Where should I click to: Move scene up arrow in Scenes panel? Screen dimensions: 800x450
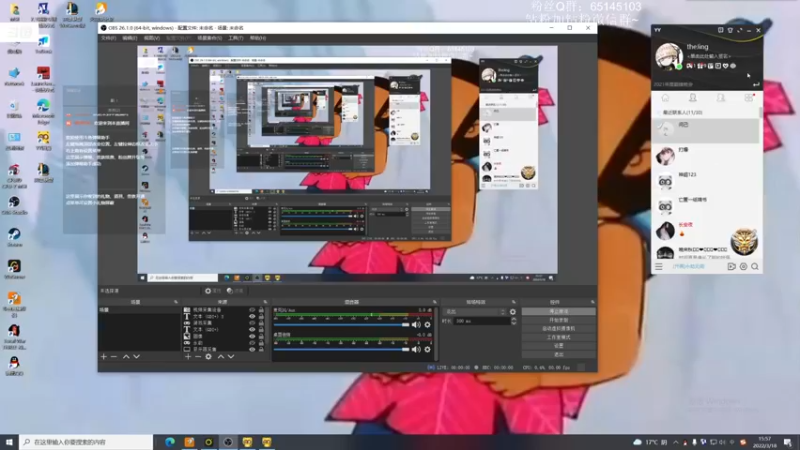126,357
